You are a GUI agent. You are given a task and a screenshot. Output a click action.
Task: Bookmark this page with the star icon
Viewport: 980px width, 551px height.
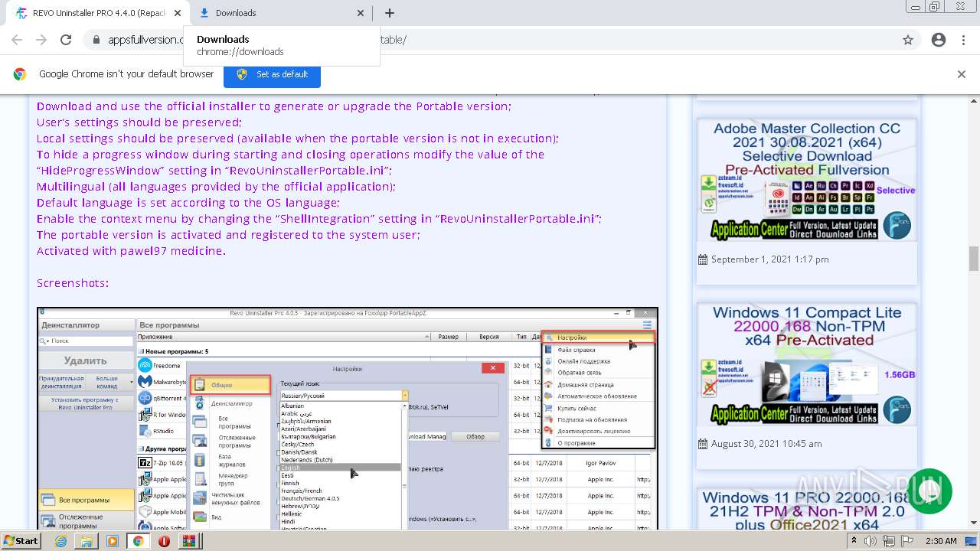click(x=908, y=40)
